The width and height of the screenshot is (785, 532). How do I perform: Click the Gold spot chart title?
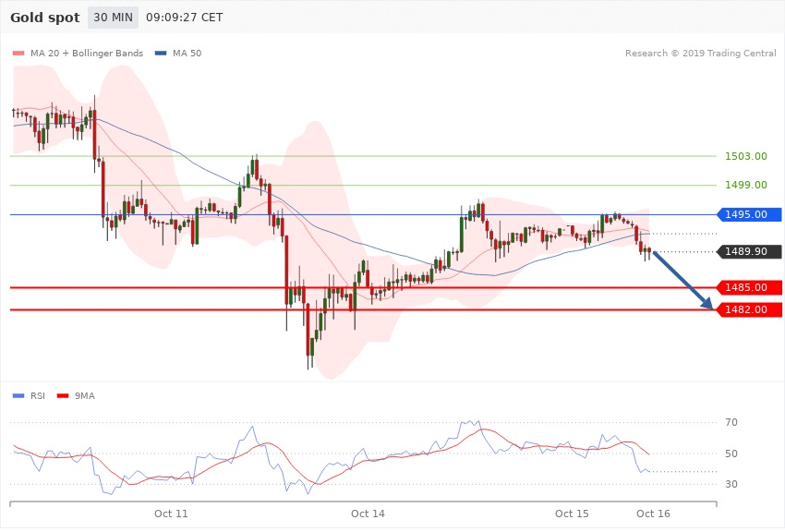[44, 18]
